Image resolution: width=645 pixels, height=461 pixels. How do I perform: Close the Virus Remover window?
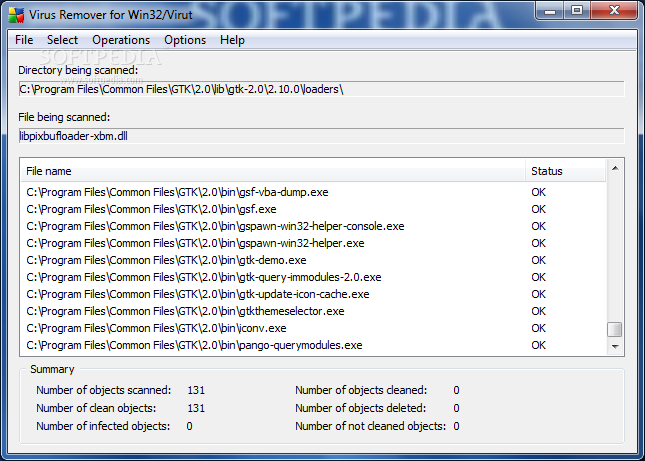614,11
